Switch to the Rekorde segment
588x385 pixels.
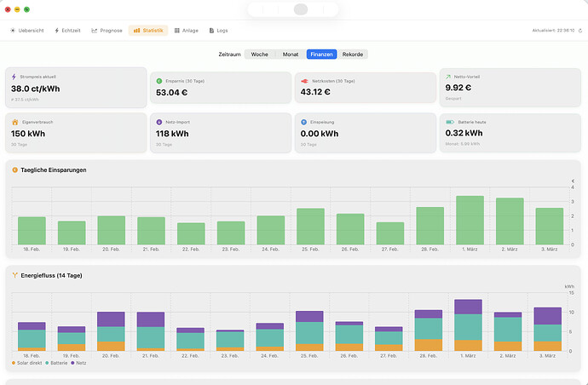pos(353,55)
